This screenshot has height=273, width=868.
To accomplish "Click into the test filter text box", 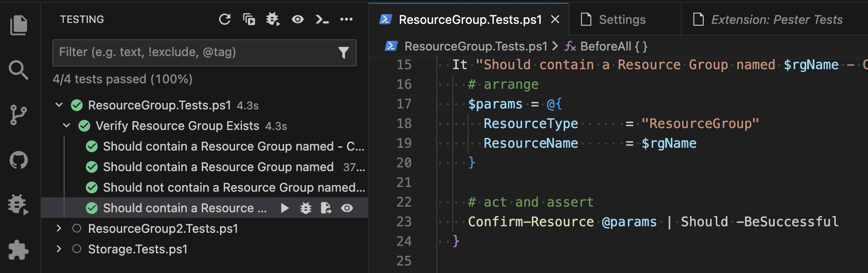I will [192, 52].
